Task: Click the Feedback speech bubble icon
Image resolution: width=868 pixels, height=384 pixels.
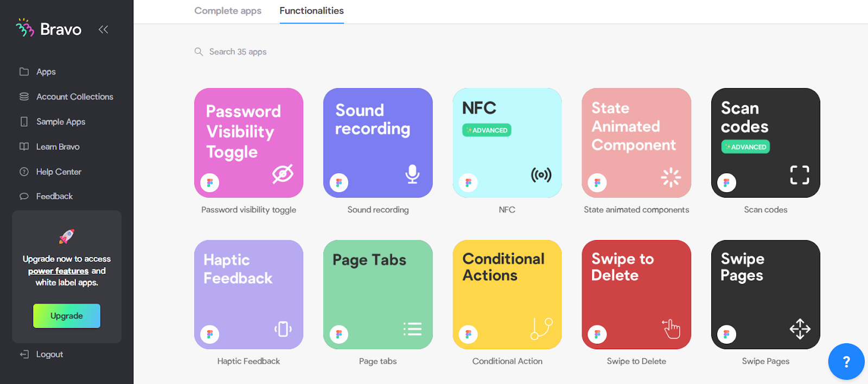Action: [x=24, y=196]
